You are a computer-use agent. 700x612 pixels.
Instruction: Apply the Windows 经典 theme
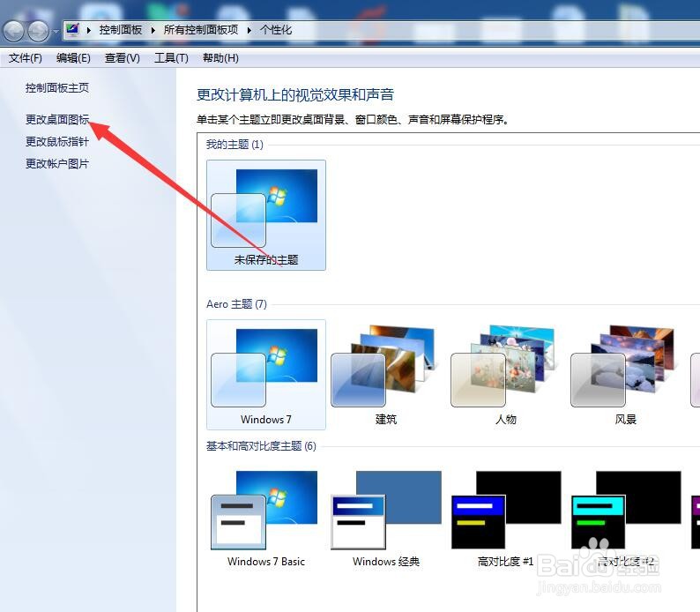[386, 519]
